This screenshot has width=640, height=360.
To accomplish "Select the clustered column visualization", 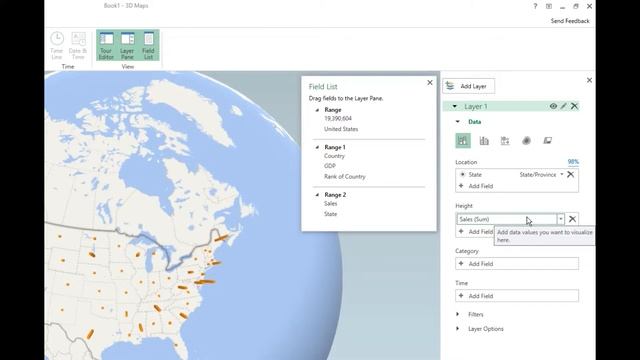I will 484,141.
